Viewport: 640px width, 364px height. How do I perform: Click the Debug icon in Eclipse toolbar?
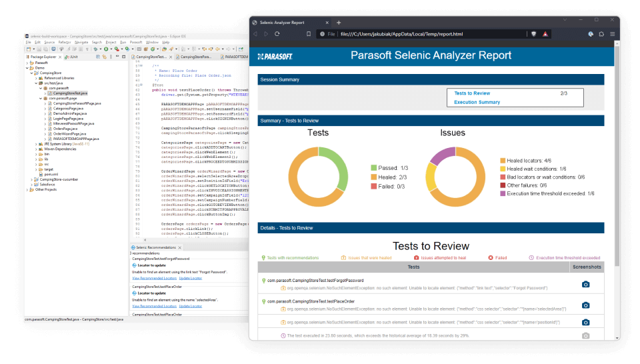pos(95,49)
